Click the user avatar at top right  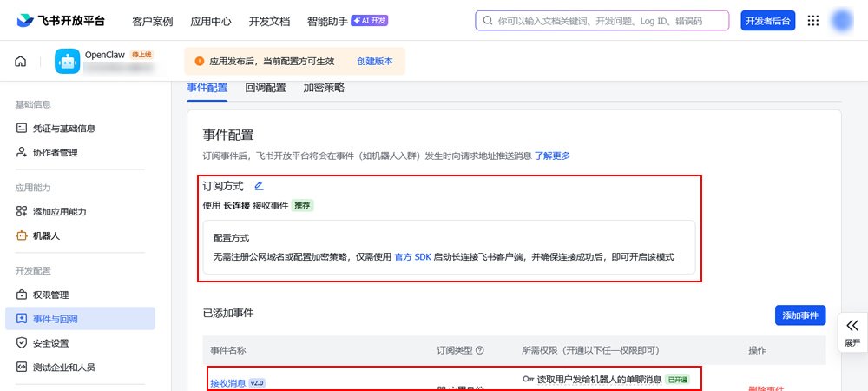point(843,21)
